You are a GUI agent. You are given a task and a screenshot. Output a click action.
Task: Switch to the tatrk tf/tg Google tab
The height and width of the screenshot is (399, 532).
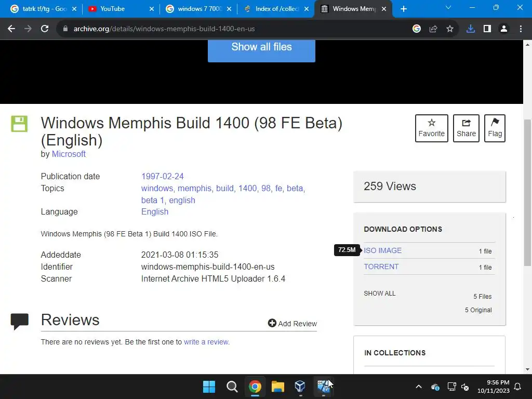point(44,9)
